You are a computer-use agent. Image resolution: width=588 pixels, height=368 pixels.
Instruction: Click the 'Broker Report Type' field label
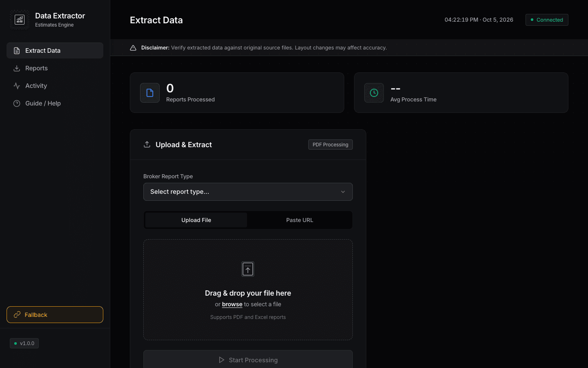(x=168, y=176)
